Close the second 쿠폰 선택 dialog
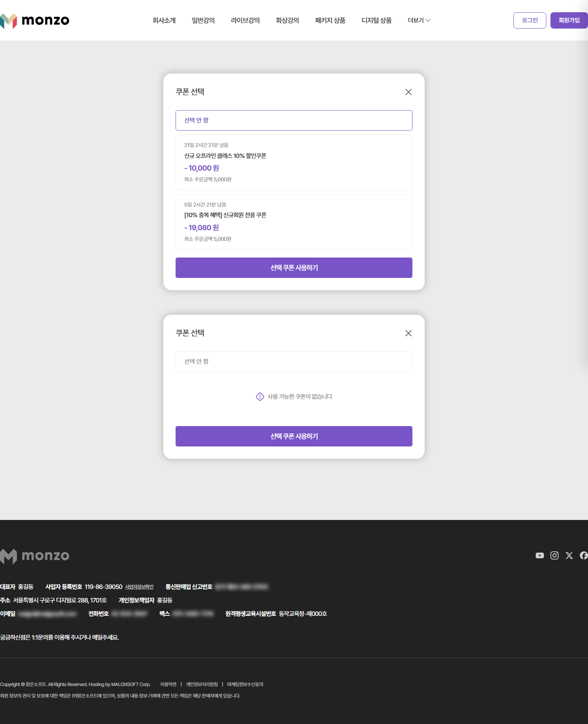Image resolution: width=588 pixels, height=724 pixels. (408, 333)
